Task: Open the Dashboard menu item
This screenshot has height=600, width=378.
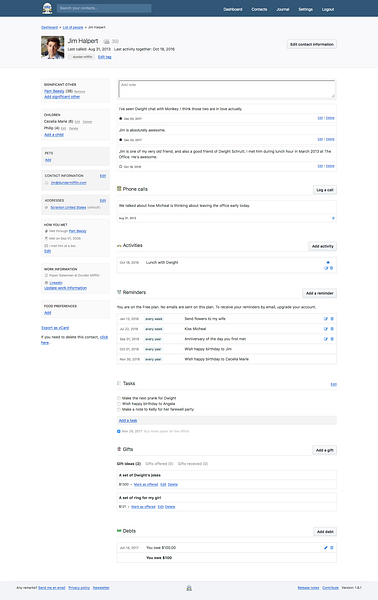Action: 233,9
